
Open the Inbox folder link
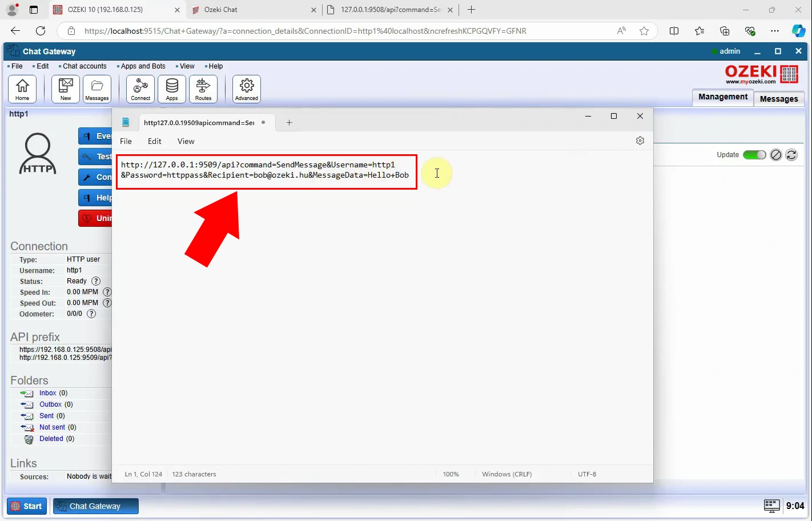coord(48,393)
